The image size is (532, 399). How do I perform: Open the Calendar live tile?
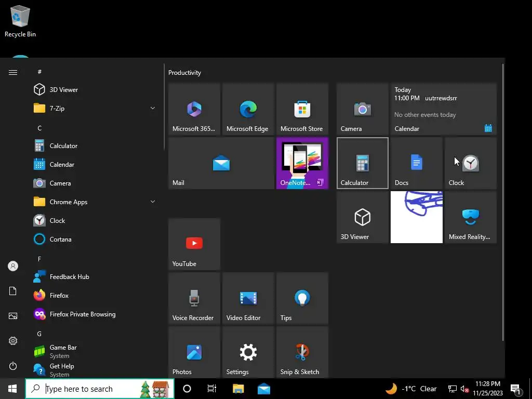click(x=444, y=109)
